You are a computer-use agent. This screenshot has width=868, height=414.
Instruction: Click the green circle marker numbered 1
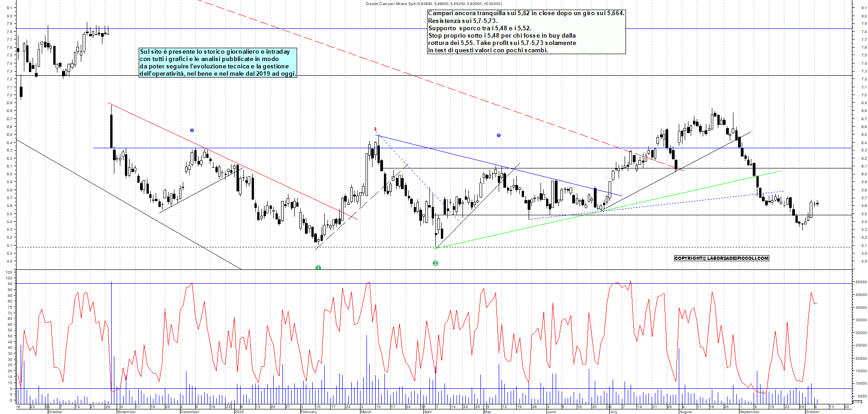(318, 268)
